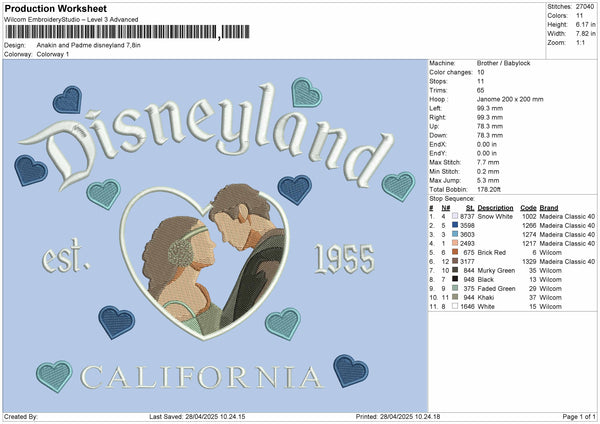Click the dark blue swatch next to stitch count 3598
Viewport: 600px width, 424px height.
coord(455,225)
